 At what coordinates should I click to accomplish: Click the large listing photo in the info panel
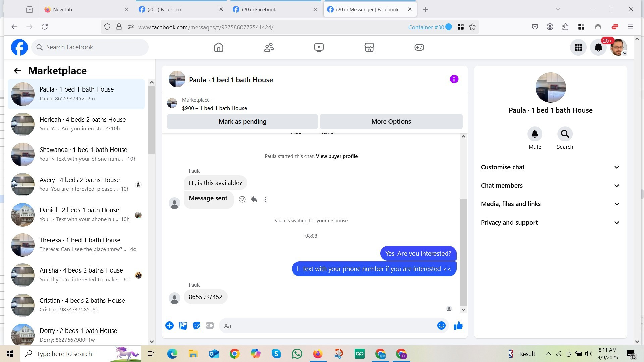point(550,87)
